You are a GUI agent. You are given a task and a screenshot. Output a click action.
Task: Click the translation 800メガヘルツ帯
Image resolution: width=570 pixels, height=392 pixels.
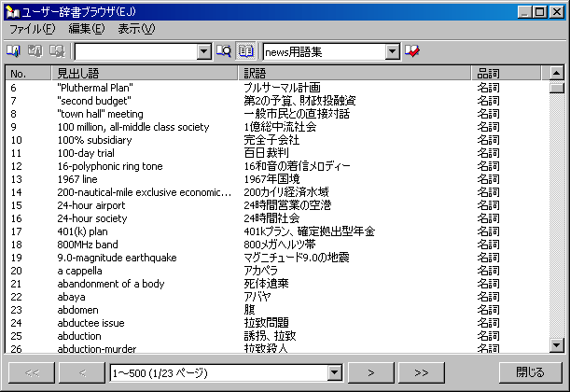[280, 245]
